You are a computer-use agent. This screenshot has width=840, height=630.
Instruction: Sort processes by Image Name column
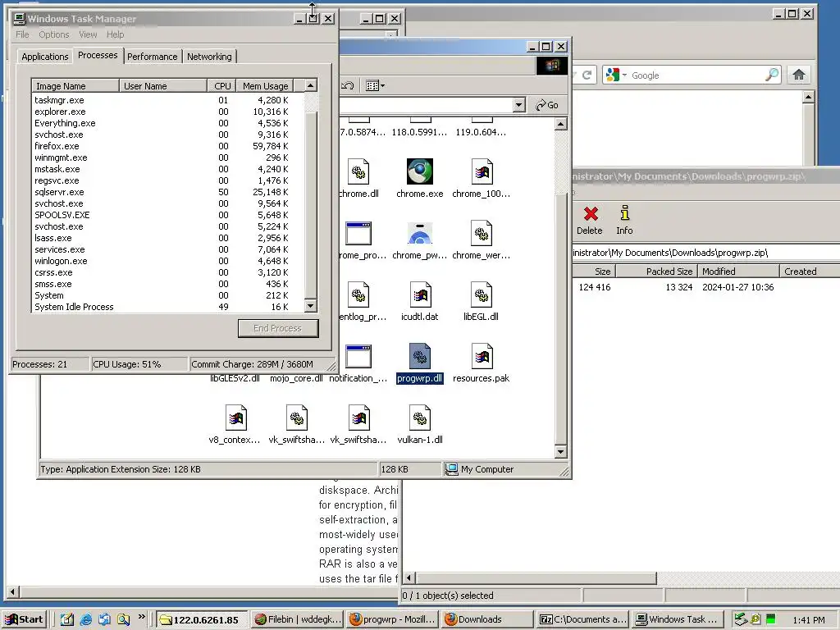[75, 85]
